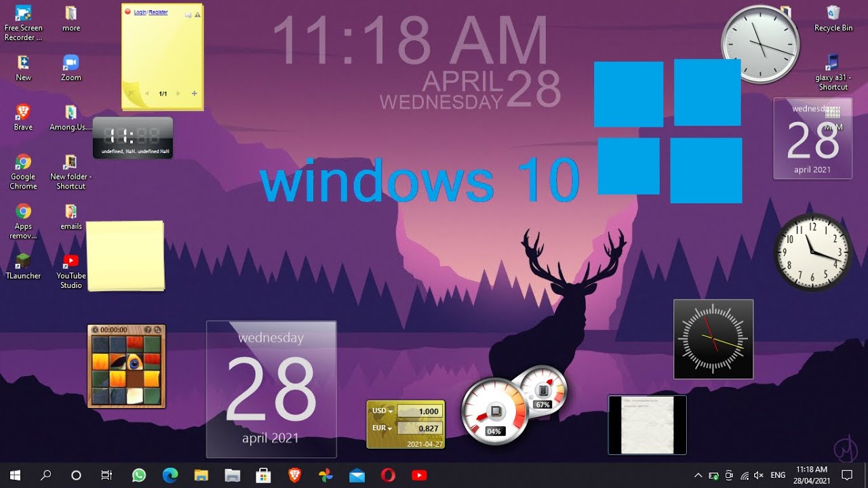The image size is (868, 488).
Task: Open Brave browser desktop icon
Action: click(x=23, y=117)
